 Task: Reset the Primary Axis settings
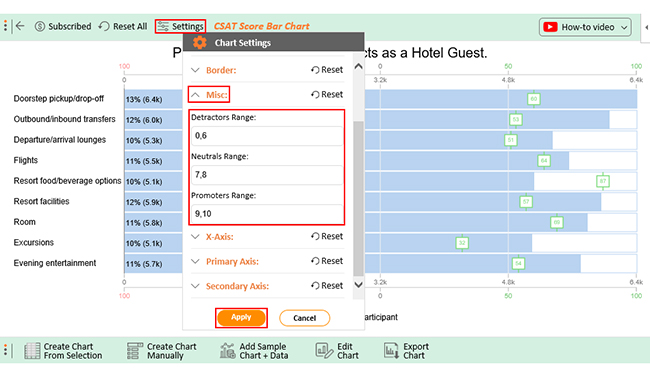[327, 261]
